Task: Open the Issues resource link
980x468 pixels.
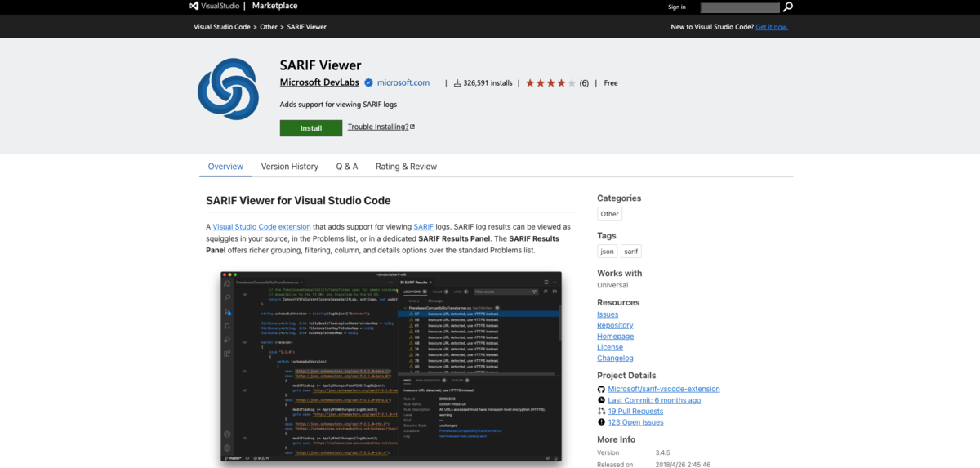Action: click(x=608, y=314)
